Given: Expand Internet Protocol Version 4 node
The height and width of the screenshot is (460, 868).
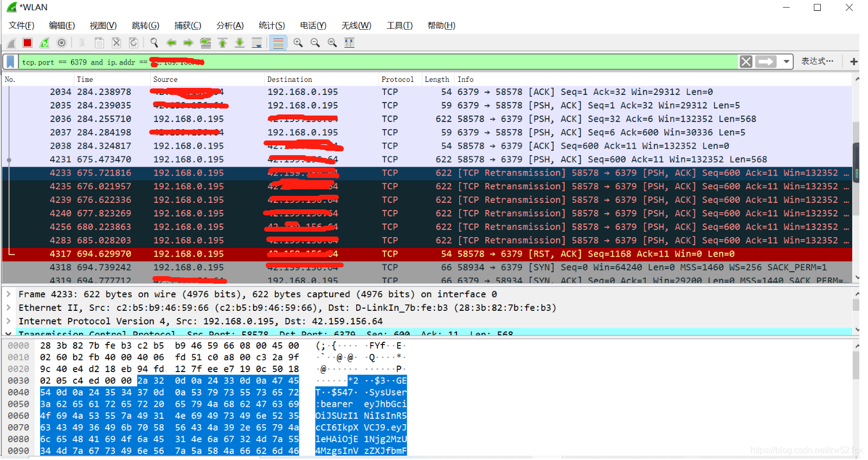Looking at the screenshot, I should coord(9,321).
